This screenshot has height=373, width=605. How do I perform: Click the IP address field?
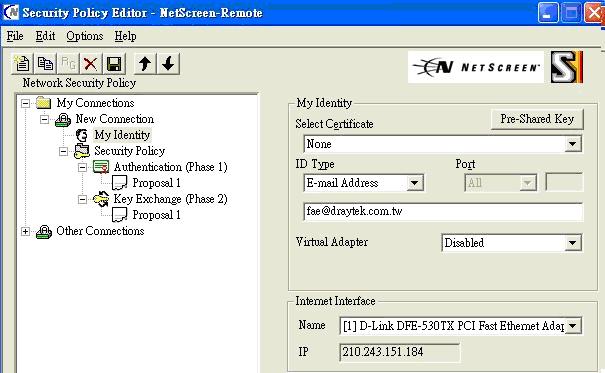[399, 352]
